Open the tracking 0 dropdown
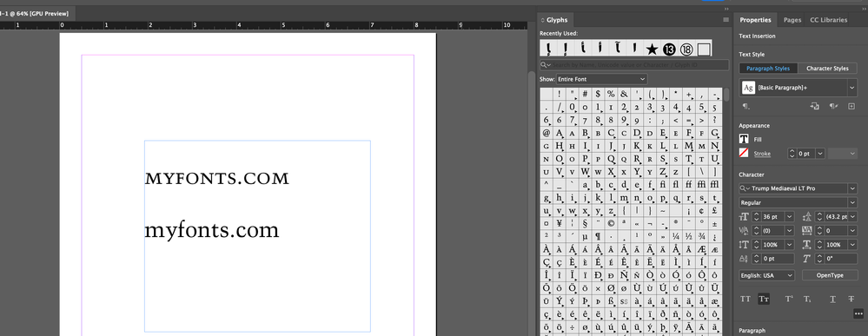This screenshot has height=336, width=868. (x=852, y=231)
